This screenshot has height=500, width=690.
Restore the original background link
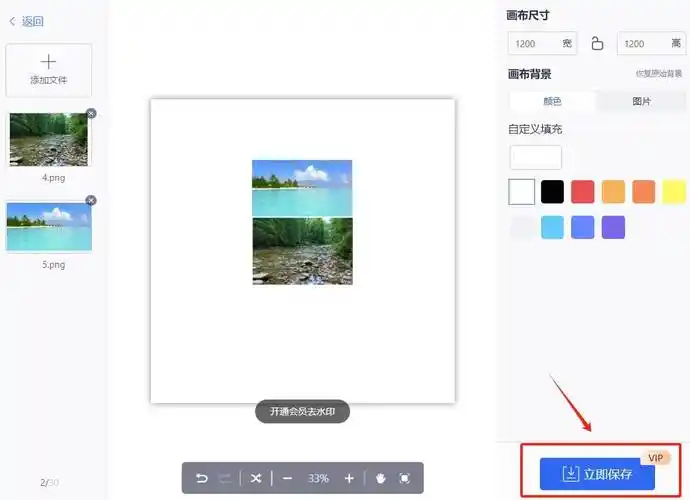[659, 74]
